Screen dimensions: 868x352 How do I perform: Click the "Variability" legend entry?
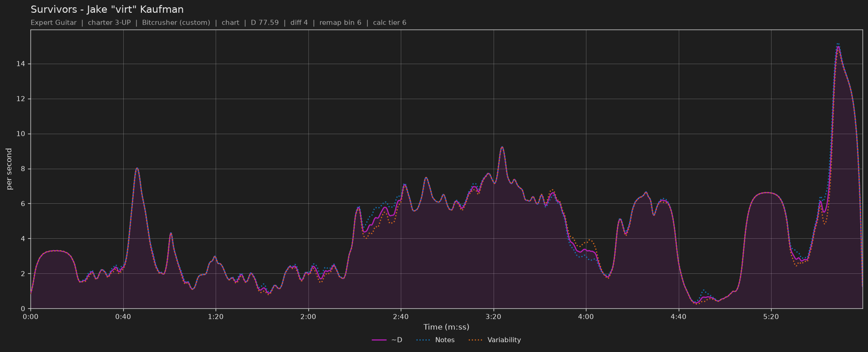tap(495, 340)
